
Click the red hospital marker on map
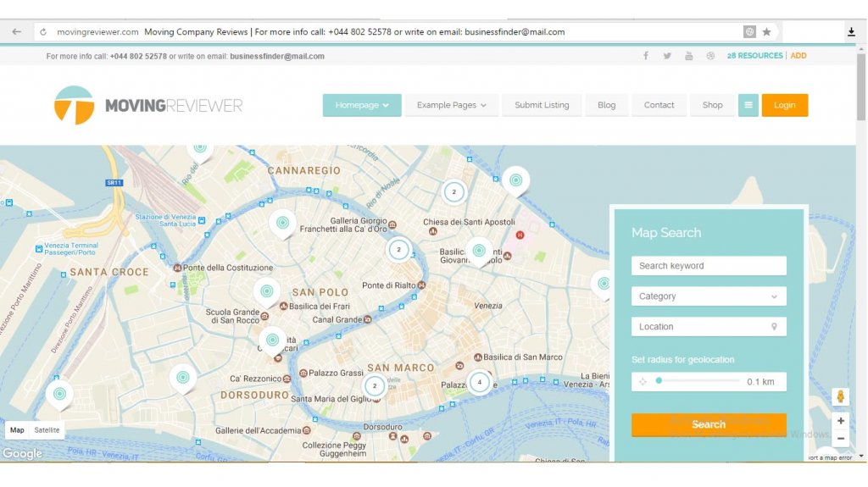(520, 235)
